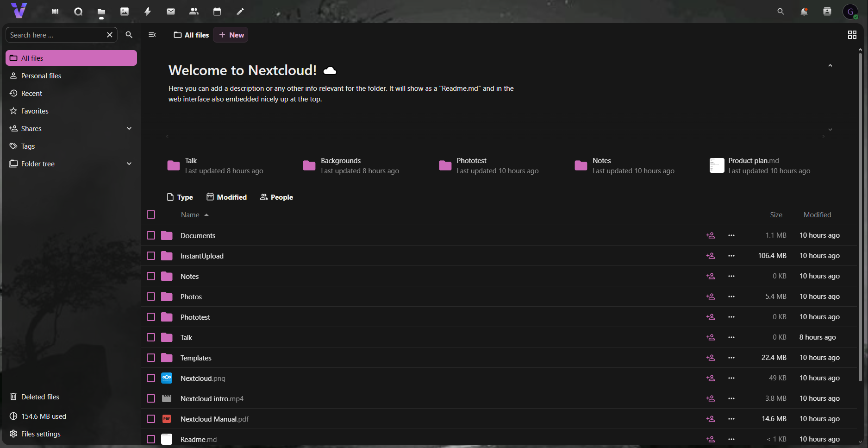This screenshot has height=448, width=868.
Task: Select the Notes row checkbox
Action: [x=151, y=276]
